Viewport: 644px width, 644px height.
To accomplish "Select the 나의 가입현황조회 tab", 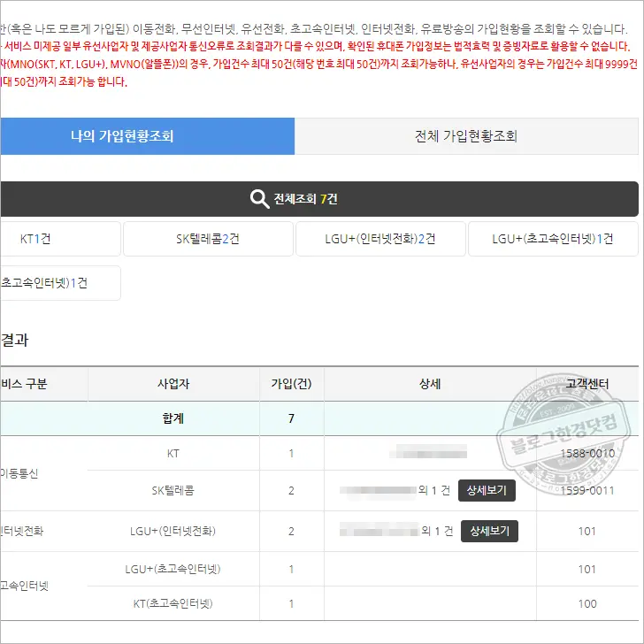I will coord(147,136).
